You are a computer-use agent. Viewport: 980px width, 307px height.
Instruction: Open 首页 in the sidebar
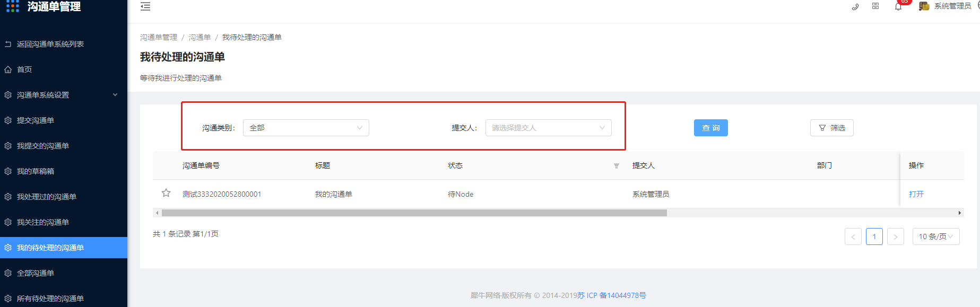[x=64, y=69]
